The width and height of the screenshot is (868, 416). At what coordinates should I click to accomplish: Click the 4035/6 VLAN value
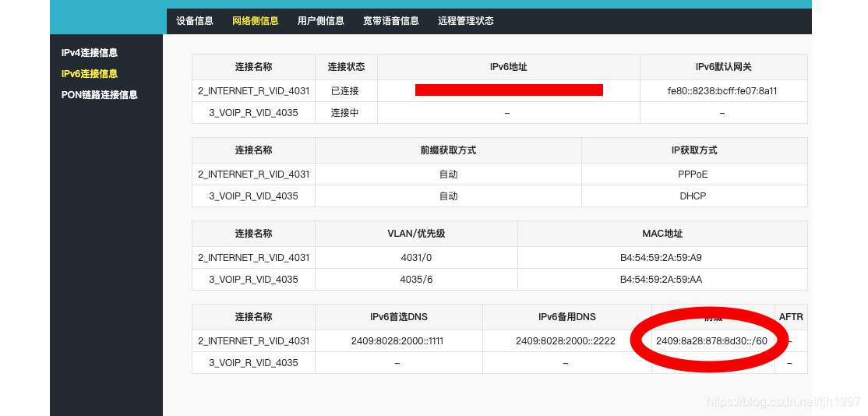416,280
